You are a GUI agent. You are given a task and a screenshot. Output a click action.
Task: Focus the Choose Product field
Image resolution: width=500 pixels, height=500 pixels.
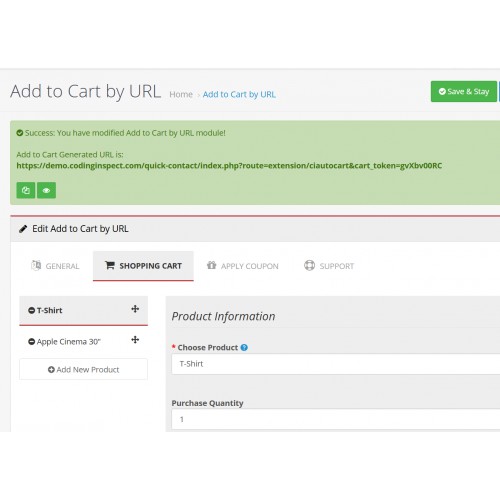point(336,364)
